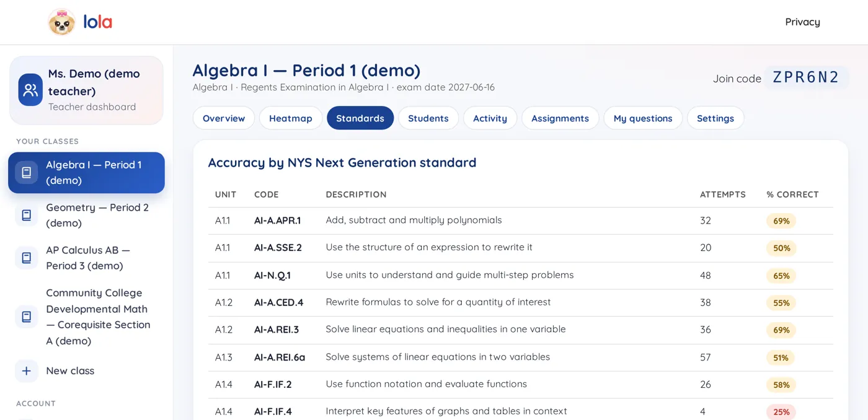Viewport: 868px width, 420px height.
Task: Click standard code AI-A.APR.1
Action: click(x=278, y=221)
